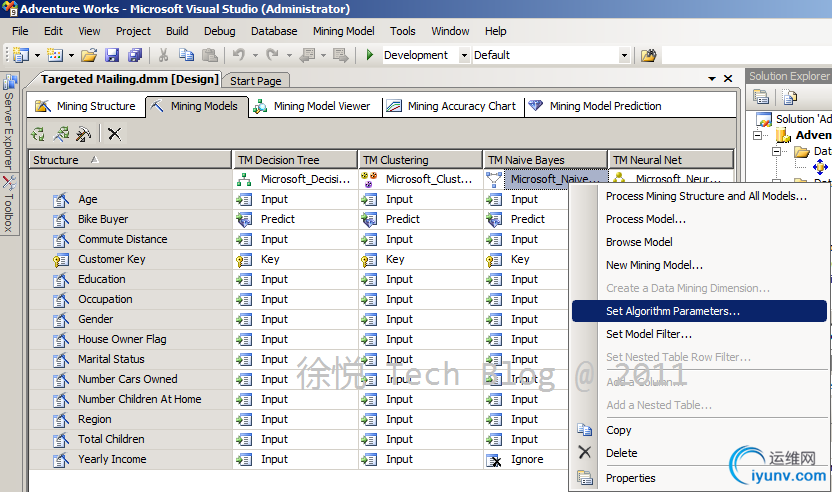
Task: Click the Solution Explorer properties icon
Action: (761, 97)
